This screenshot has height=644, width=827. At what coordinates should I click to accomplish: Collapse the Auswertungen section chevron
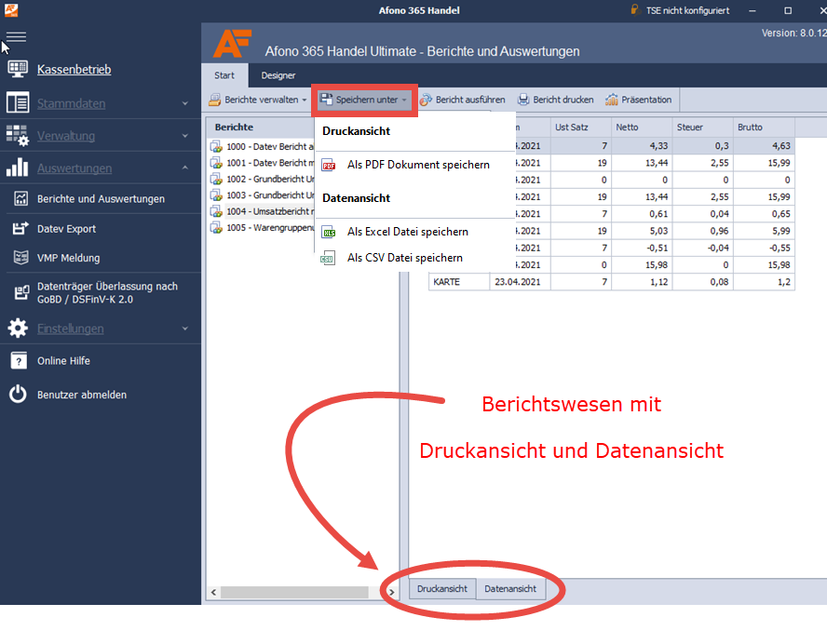(x=185, y=168)
